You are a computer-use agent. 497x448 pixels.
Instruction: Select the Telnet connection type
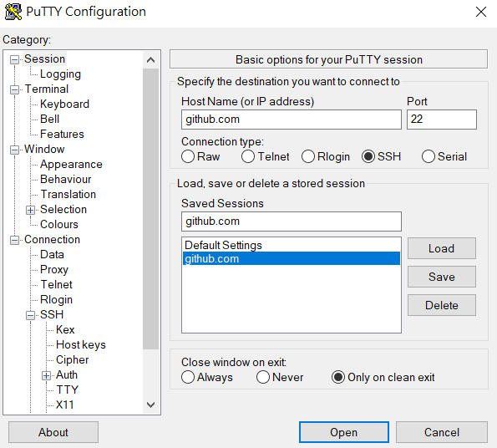248,156
